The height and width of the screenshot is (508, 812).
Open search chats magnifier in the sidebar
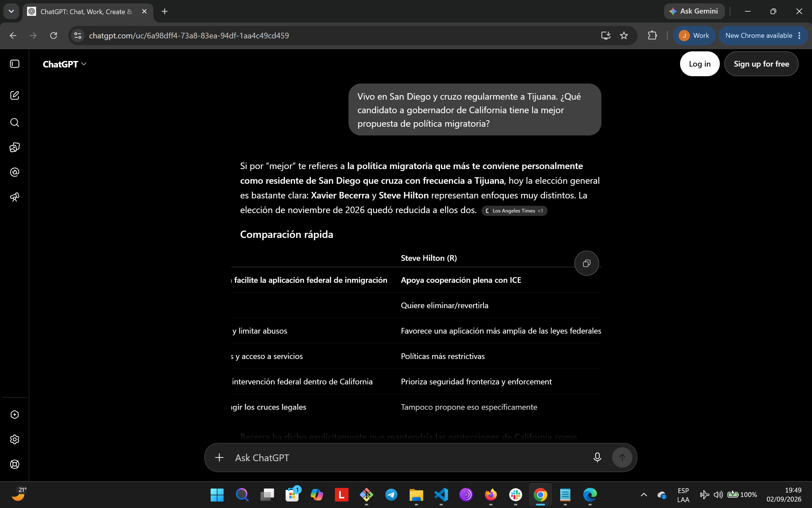click(14, 122)
